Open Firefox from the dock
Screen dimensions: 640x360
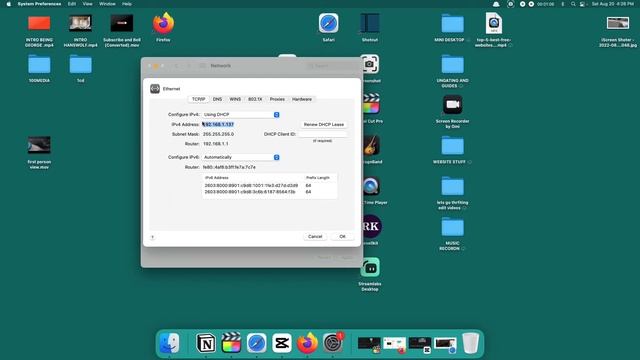307,343
